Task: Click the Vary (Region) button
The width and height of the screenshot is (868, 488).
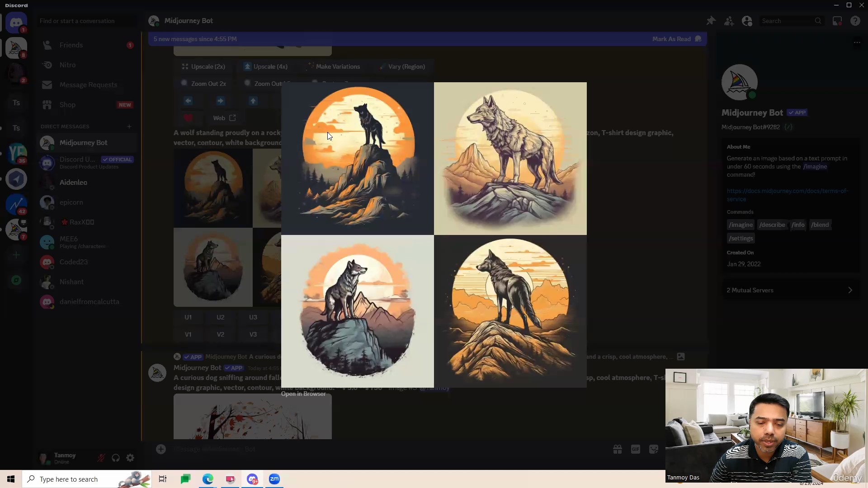Action: (402, 66)
